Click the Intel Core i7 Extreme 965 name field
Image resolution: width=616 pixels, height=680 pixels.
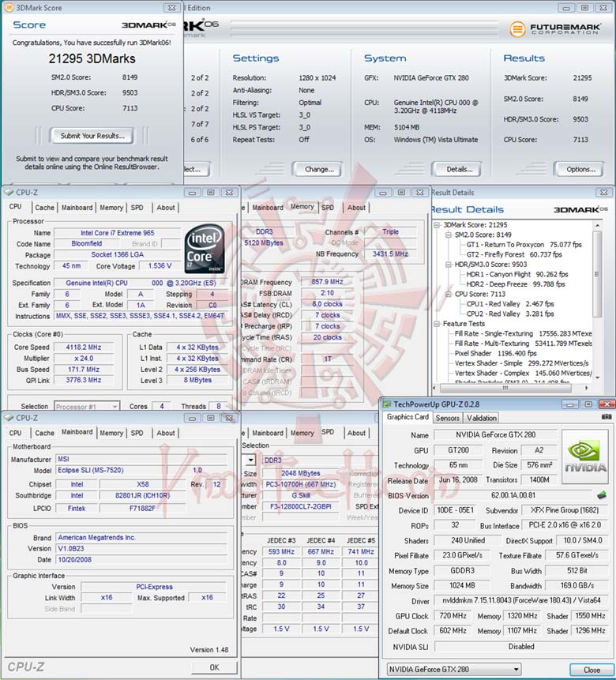[x=117, y=233]
